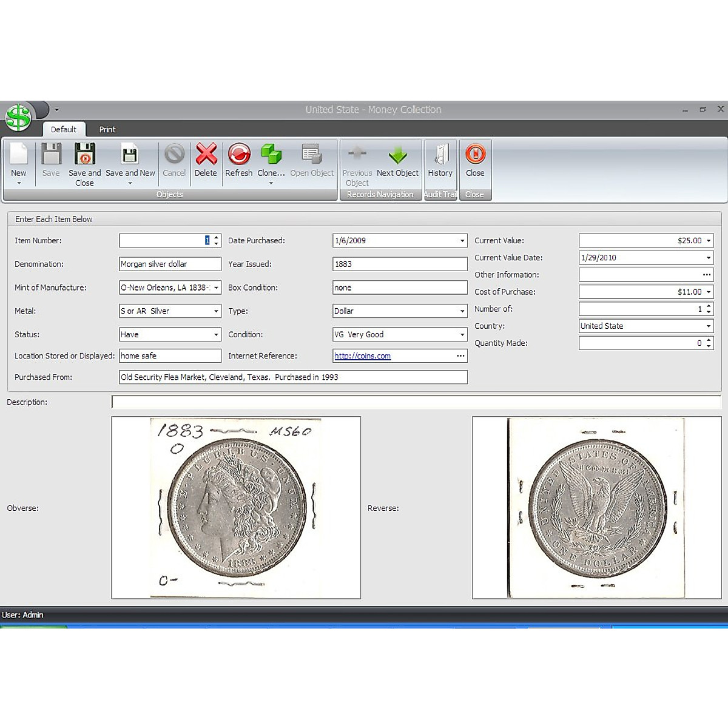
Task: Open the http://coins.com internet reference link
Action: click(362, 356)
